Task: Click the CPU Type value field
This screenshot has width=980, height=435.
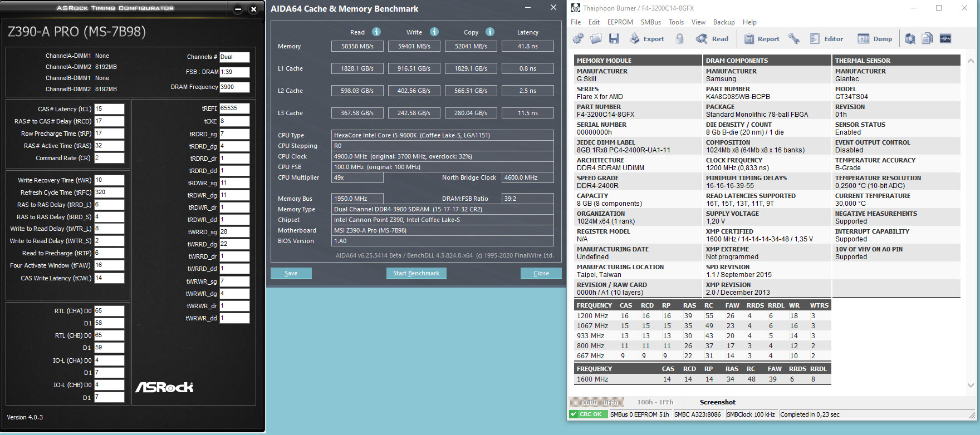Action: 443,135
